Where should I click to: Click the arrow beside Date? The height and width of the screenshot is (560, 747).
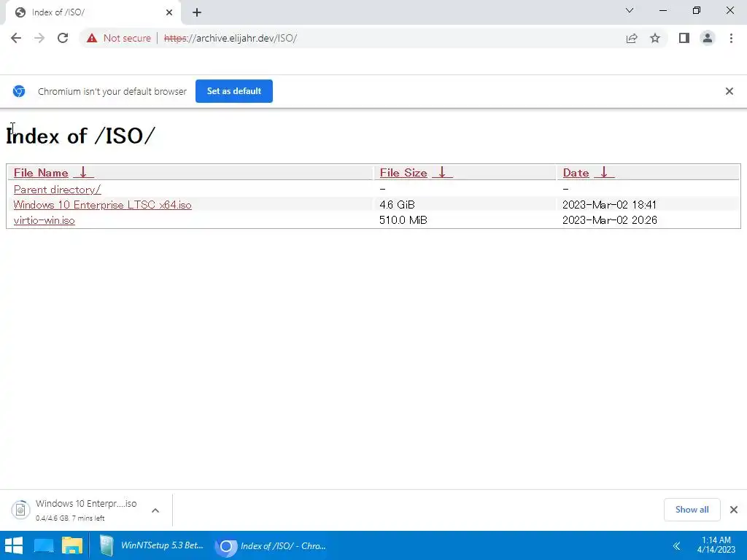click(x=604, y=173)
